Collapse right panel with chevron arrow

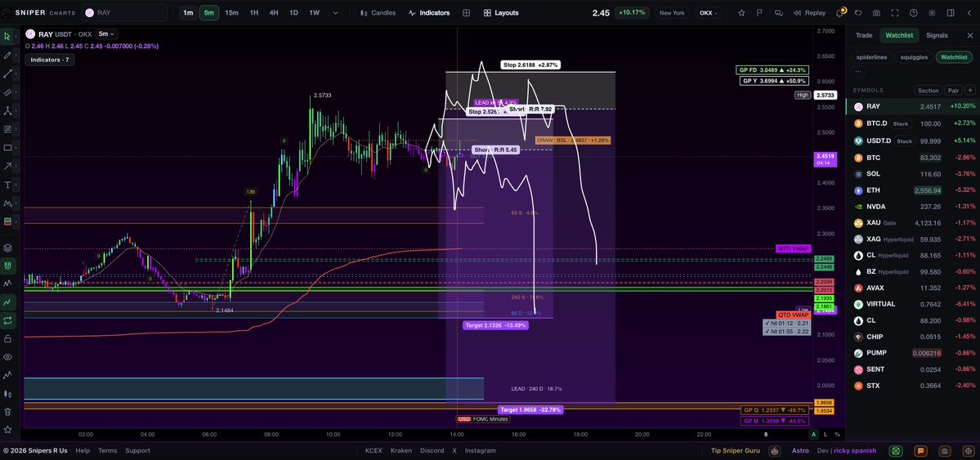point(969,12)
